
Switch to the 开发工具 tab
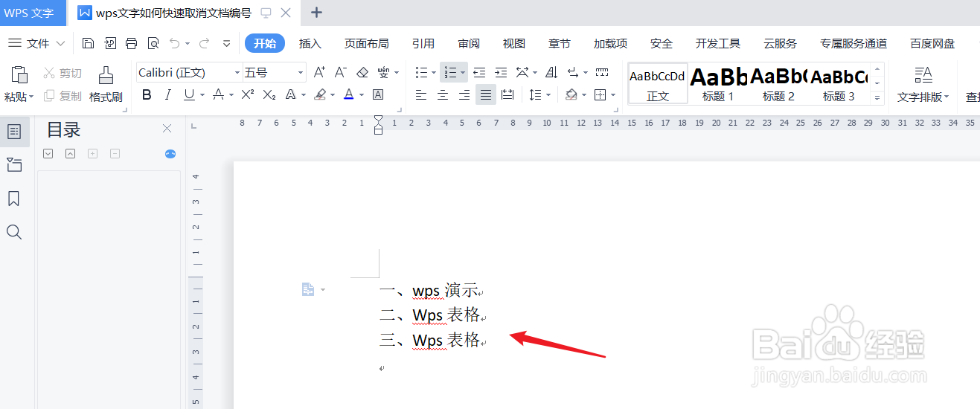click(x=718, y=43)
